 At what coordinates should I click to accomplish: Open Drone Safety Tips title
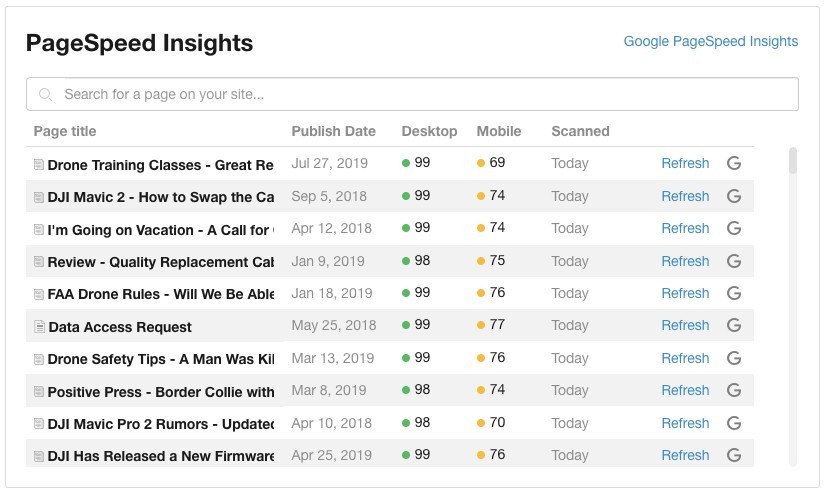click(x=161, y=359)
